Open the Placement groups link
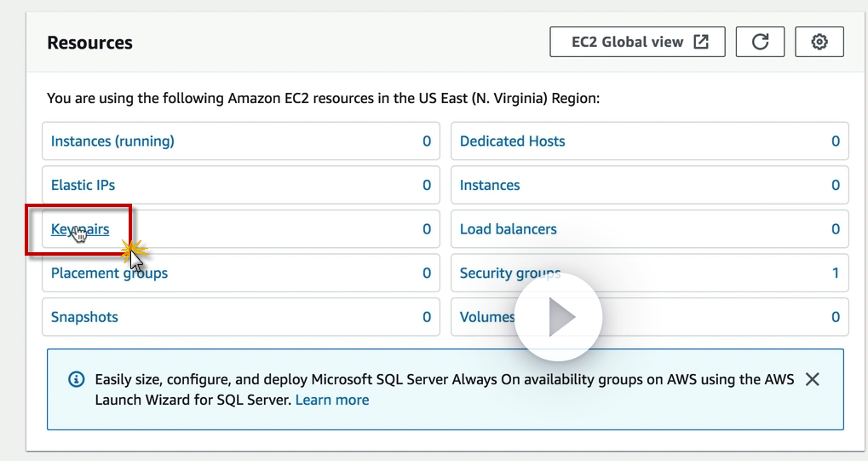The width and height of the screenshot is (868, 461). (109, 274)
